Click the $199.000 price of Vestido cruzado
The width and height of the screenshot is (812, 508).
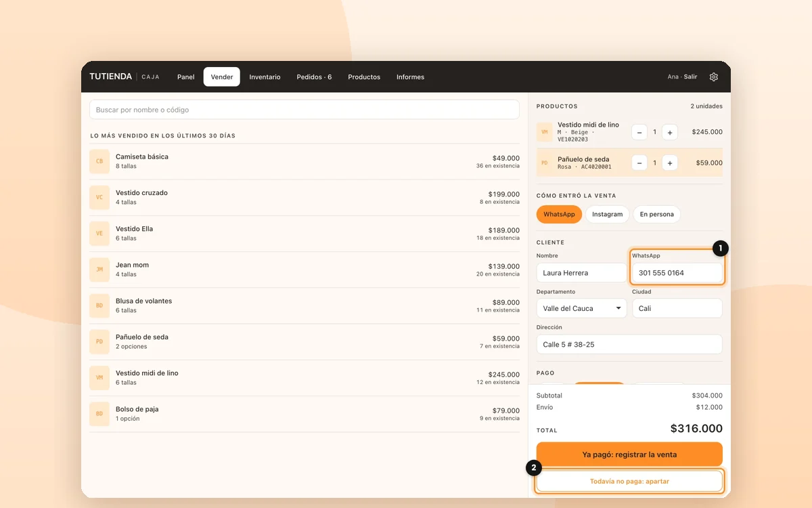504,194
